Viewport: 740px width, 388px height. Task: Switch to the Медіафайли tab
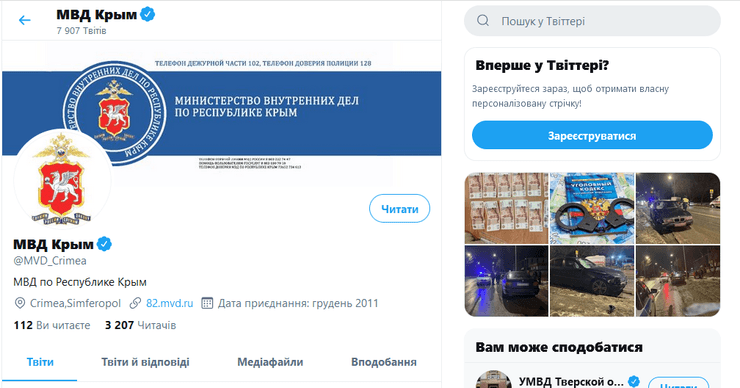(270, 363)
